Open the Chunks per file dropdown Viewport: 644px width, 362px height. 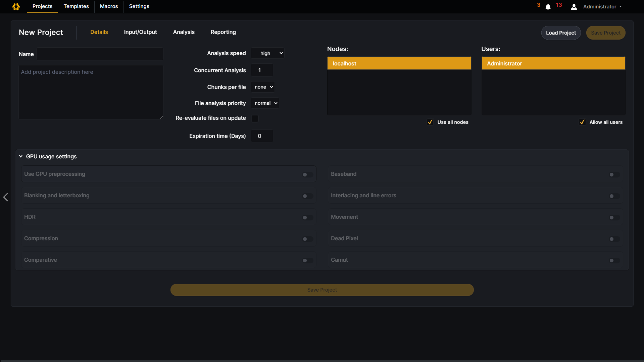pyautogui.click(x=263, y=87)
